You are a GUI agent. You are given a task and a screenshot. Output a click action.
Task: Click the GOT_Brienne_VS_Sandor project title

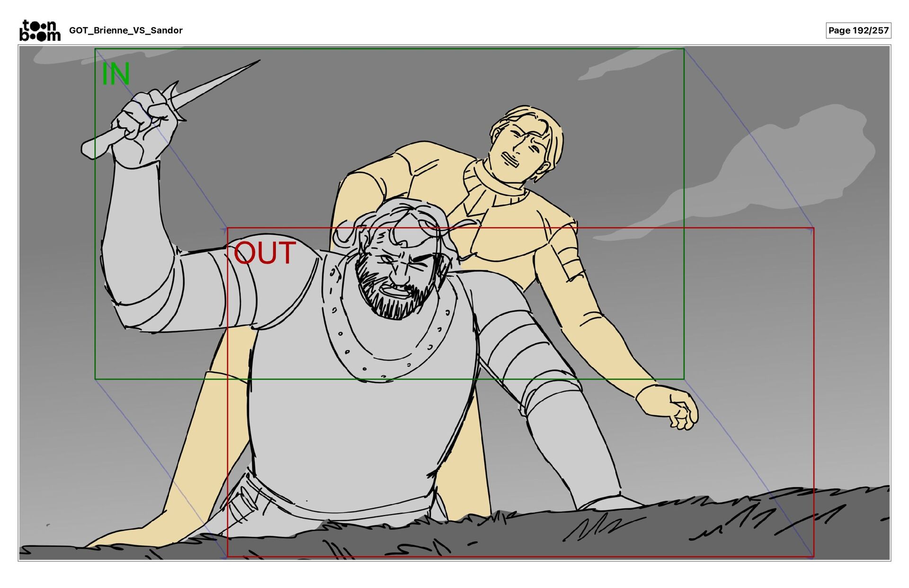[x=125, y=31]
